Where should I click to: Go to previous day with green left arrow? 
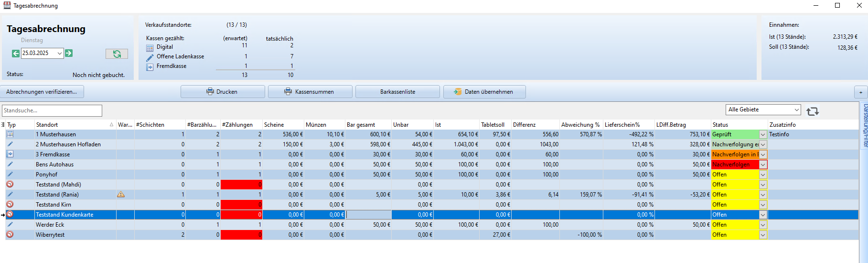pos(16,53)
